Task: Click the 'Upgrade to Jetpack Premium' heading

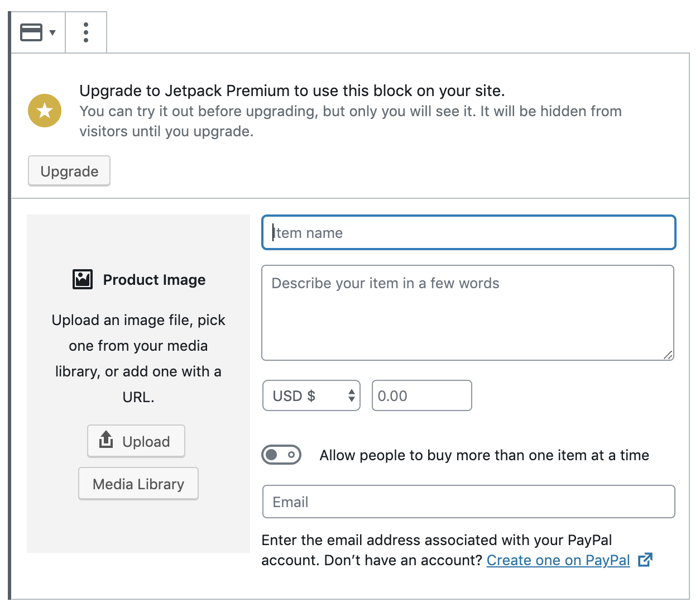Action: (292, 90)
